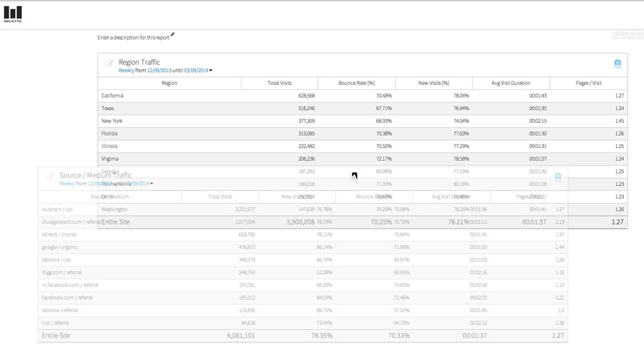Viewport: 644px width, 356px height.
Task: Click the report description text field
Action: tap(133, 38)
